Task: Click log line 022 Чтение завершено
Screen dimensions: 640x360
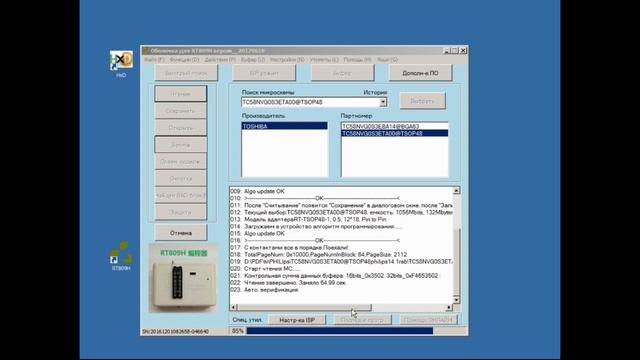Action: 288,282
